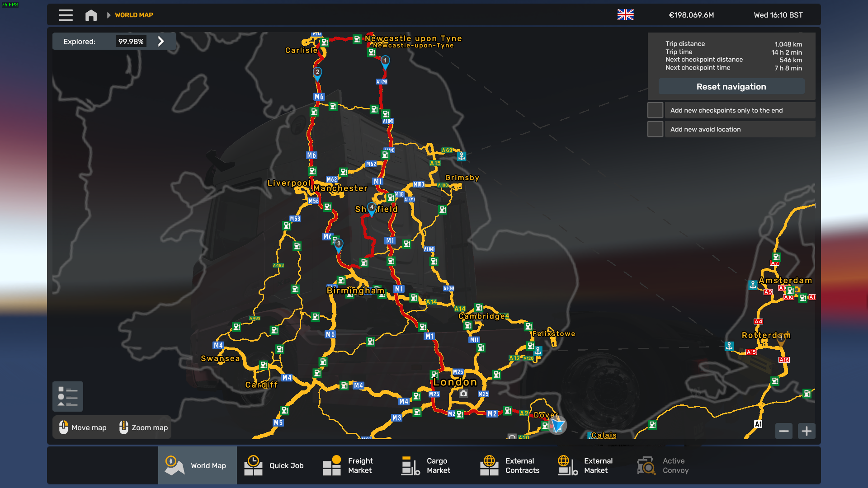Click the Trip distance 1,048 km value
Viewport: 868px width, 488px height.
coord(788,44)
